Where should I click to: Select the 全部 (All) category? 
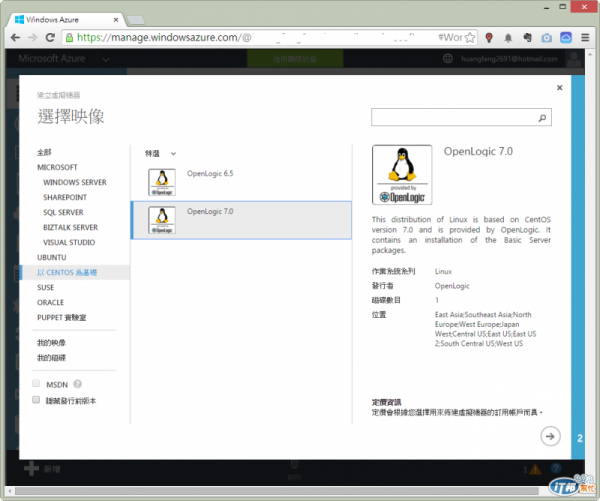click(x=44, y=152)
